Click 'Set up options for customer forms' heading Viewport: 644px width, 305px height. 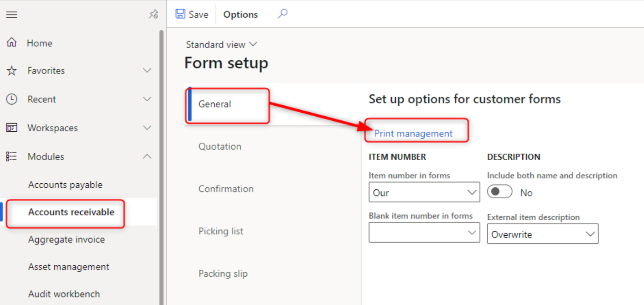click(x=464, y=99)
